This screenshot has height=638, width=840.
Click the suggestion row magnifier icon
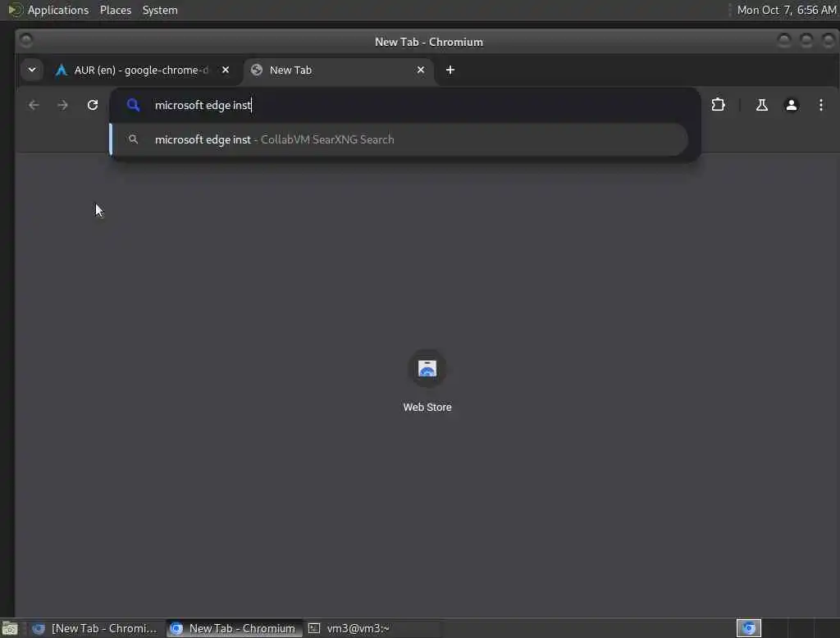(x=133, y=139)
